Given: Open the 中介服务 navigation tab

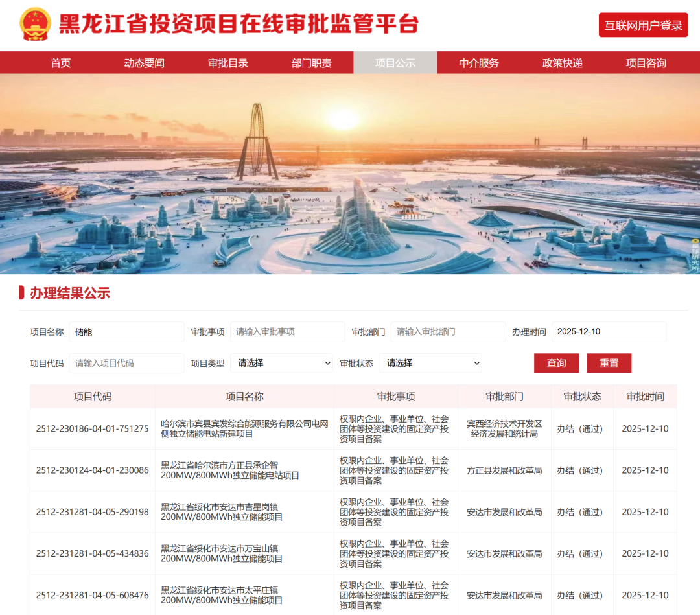Looking at the screenshot, I should click(x=479, y=63).
